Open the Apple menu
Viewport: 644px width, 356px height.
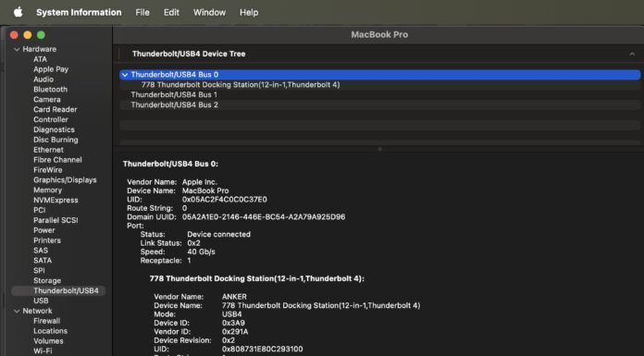click(x=18, y=12)
